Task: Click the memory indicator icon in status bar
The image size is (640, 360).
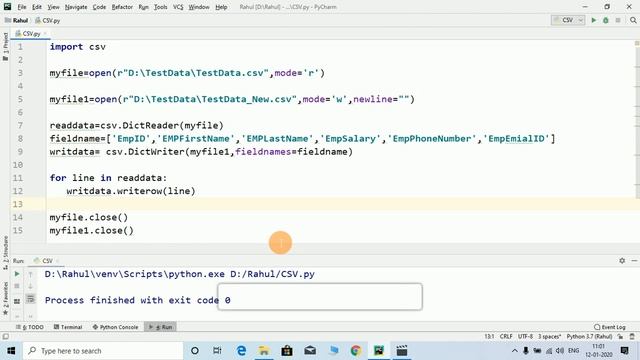Action: [x=632, y=337]
